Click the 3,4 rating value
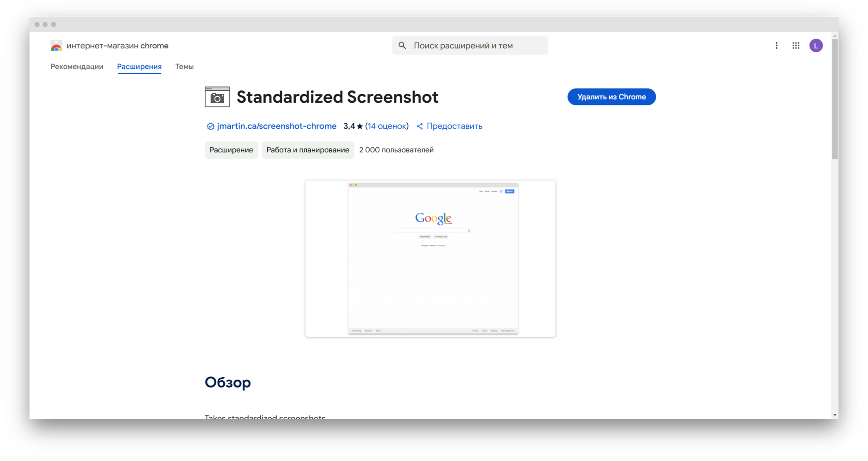This screenshot has height=461, width=868. point(349,126)
